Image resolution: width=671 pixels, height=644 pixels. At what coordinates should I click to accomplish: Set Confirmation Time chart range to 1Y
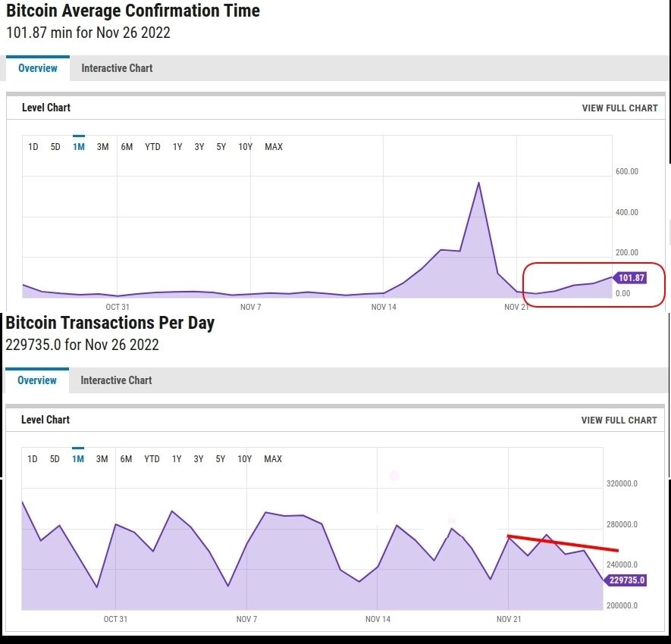click(177, 147)
